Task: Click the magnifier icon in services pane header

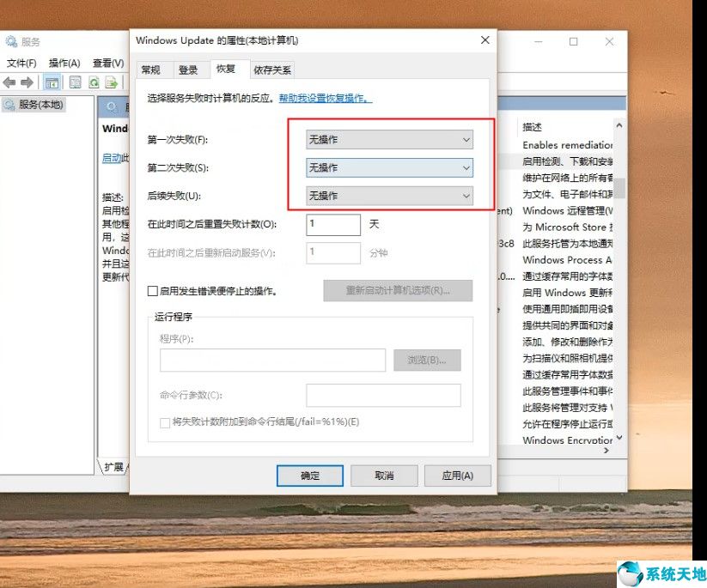Action: 111,107
